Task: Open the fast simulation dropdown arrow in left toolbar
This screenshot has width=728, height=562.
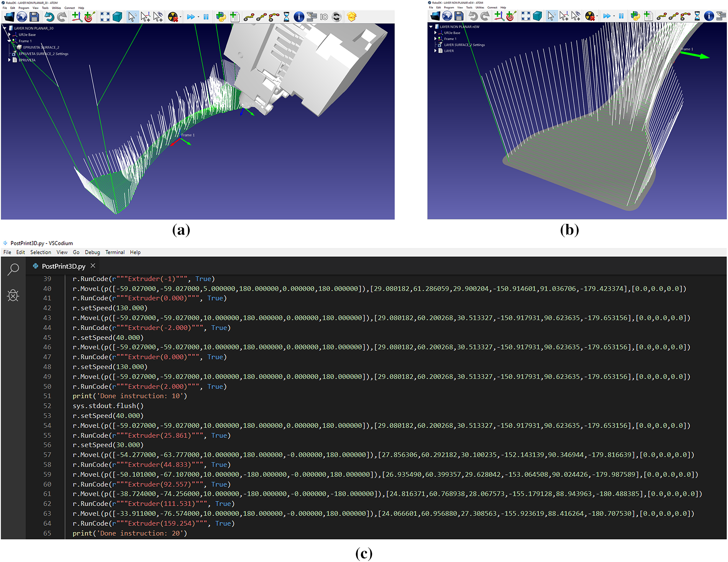Action: tap(198, 17)
